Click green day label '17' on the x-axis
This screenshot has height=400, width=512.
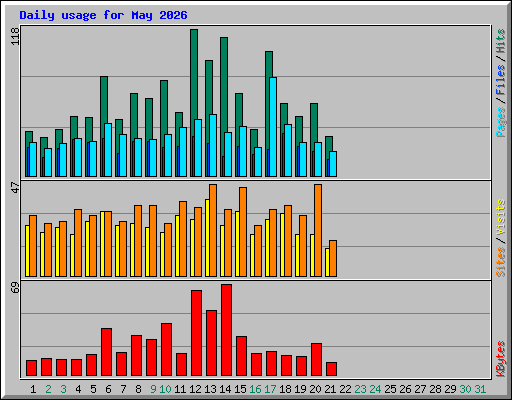pos(270,389)
